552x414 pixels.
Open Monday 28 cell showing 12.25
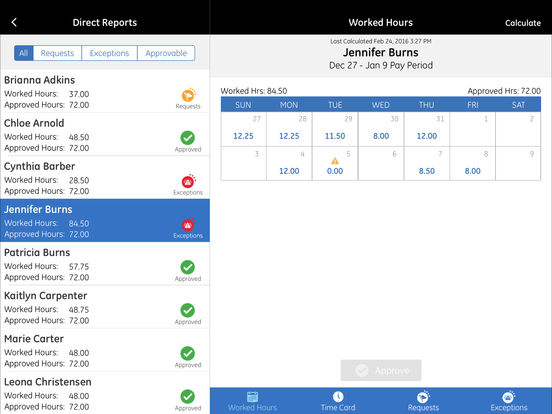pyautogui.click(x=289, y=129)
